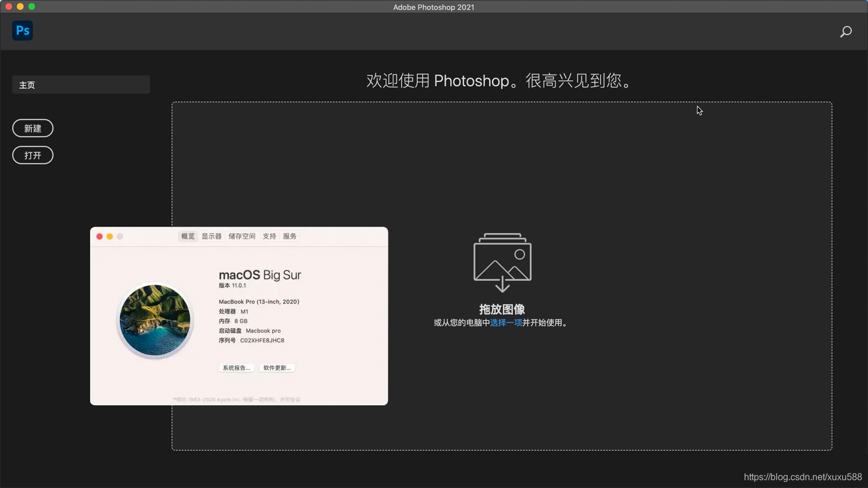Follow the 选择一项 link

click(506, 323)
